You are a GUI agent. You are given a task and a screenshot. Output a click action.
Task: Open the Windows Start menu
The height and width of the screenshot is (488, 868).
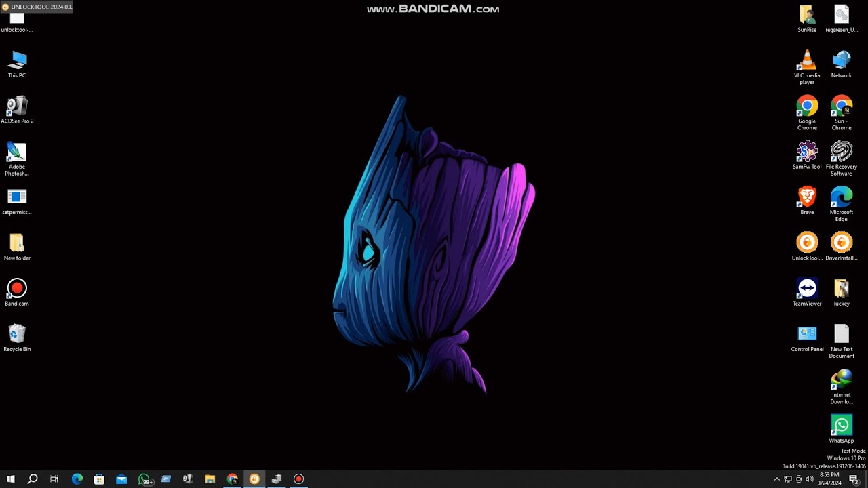10,479
